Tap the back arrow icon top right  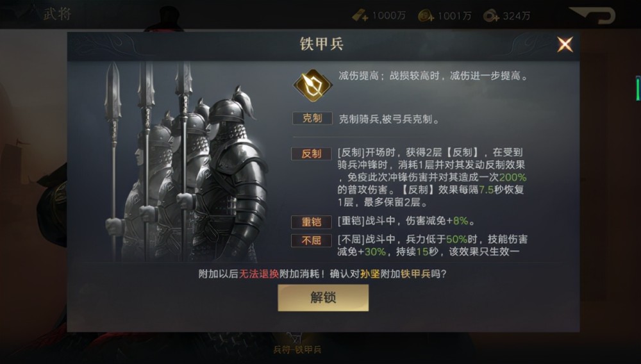pyautogui.click(x=593, y=15)
